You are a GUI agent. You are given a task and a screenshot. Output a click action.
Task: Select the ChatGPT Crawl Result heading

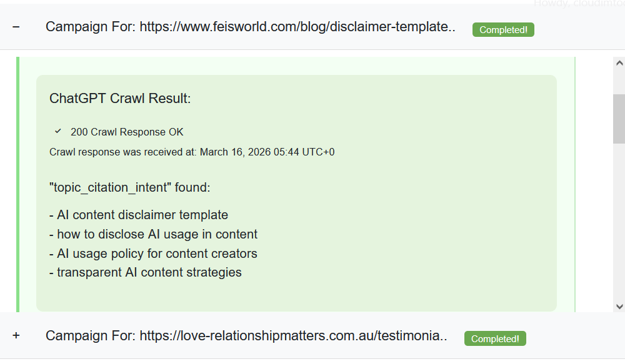[x=120, y=99]
